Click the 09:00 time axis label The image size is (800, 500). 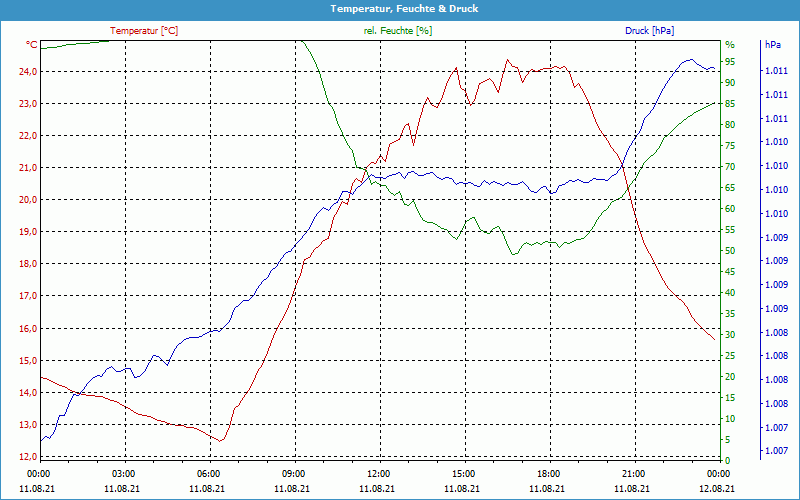point(293,473)
